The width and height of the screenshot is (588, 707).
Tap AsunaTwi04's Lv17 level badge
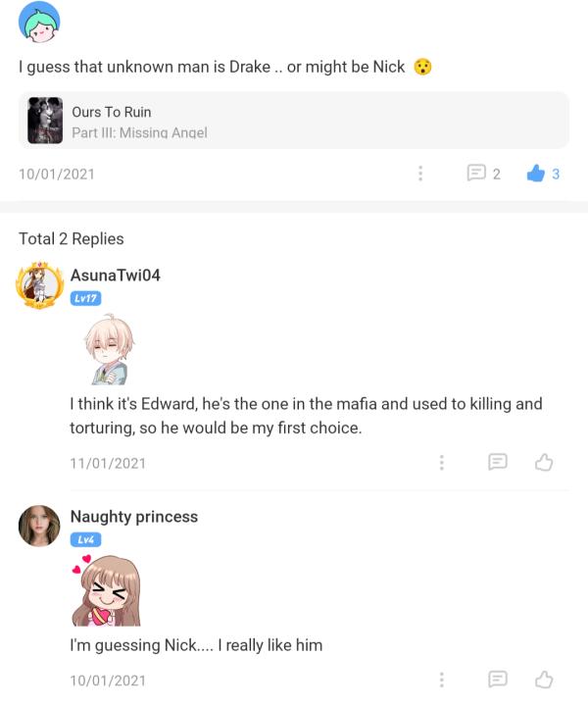tap(85, 298)
